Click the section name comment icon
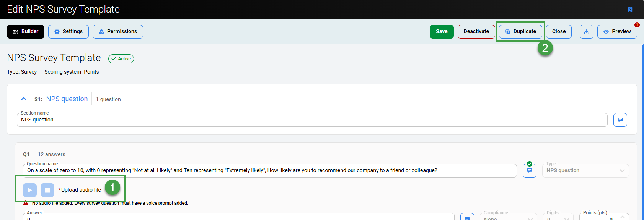Viewport: 644px width, 220px height. pos(620,120)
